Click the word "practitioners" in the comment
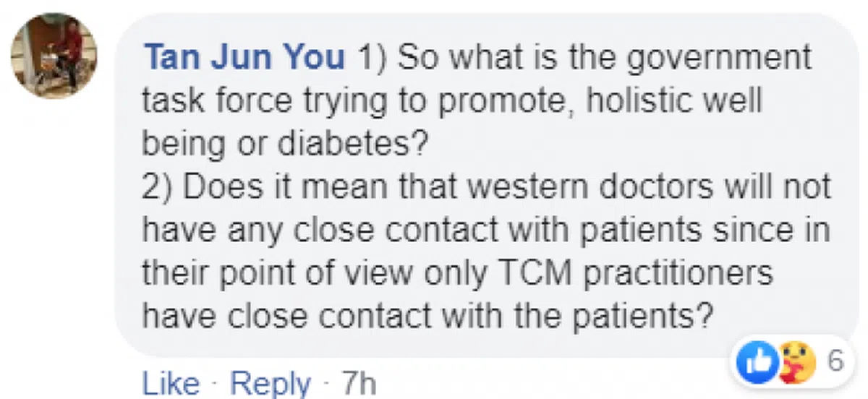The image size is (868, 399). click(692, 273)
